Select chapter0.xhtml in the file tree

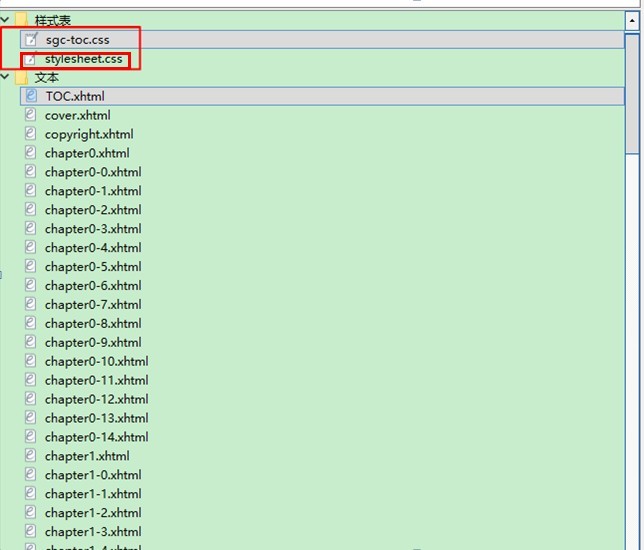87,153
